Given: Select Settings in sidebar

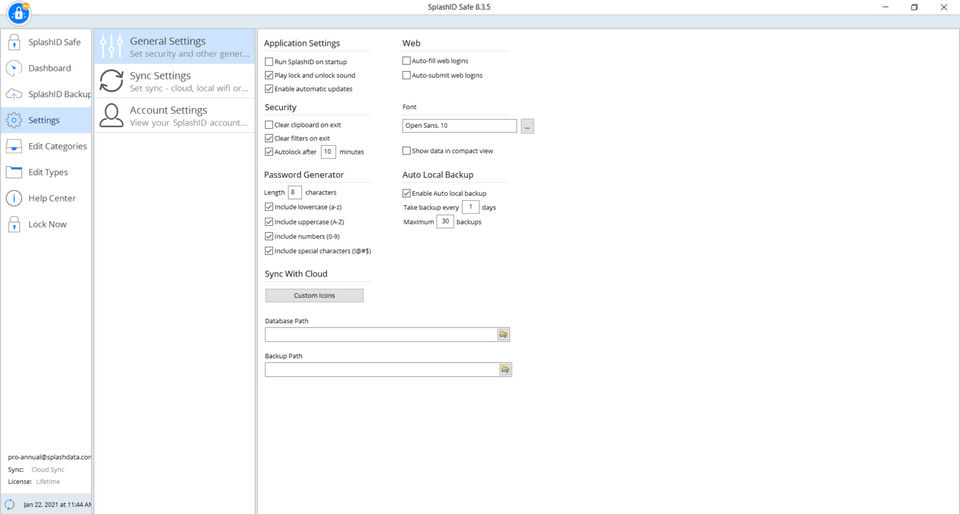Looking at the screenshot, I should (46, 120).
